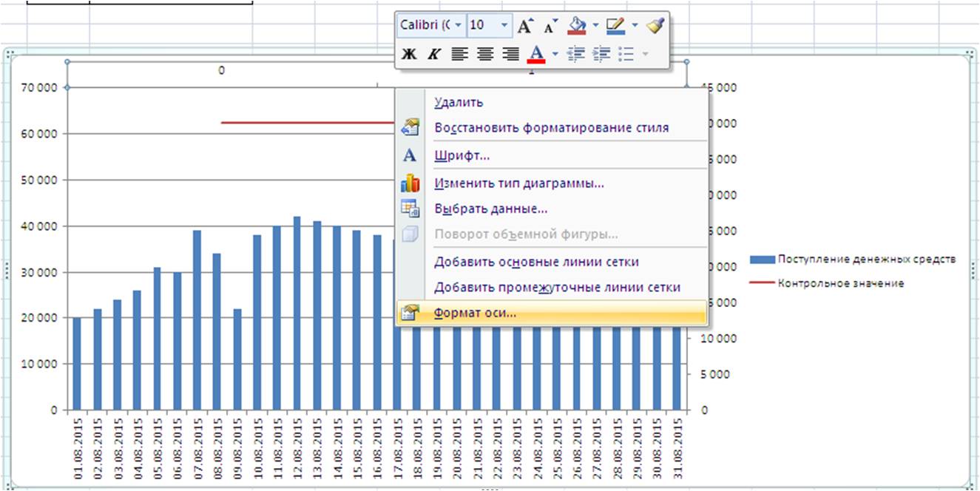
Task: Toggle bold (Ж) formatting
Action: click(x=409, y=54)
